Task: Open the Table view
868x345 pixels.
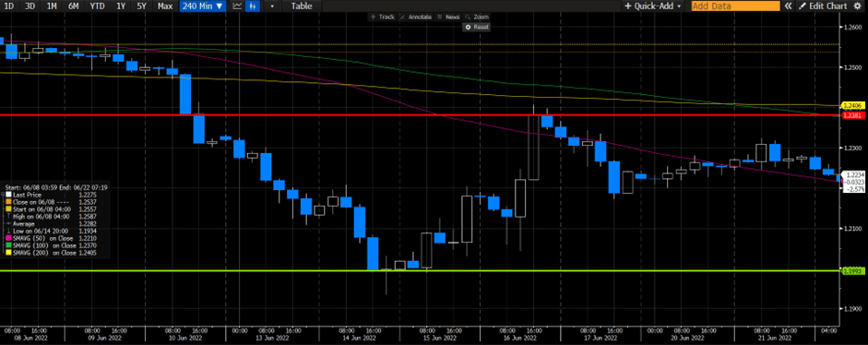Action: coord(301,6)
